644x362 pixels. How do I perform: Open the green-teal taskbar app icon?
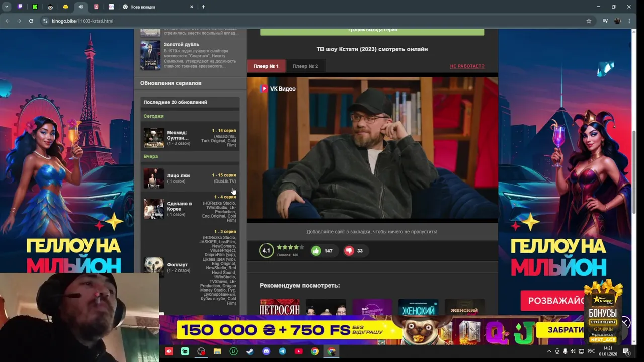tap(185, 351)
